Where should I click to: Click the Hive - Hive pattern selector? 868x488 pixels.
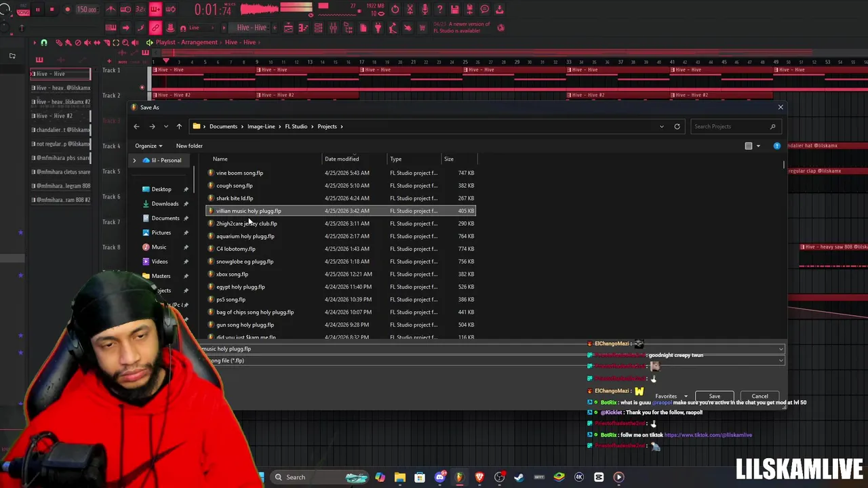[x=252, y=28]
